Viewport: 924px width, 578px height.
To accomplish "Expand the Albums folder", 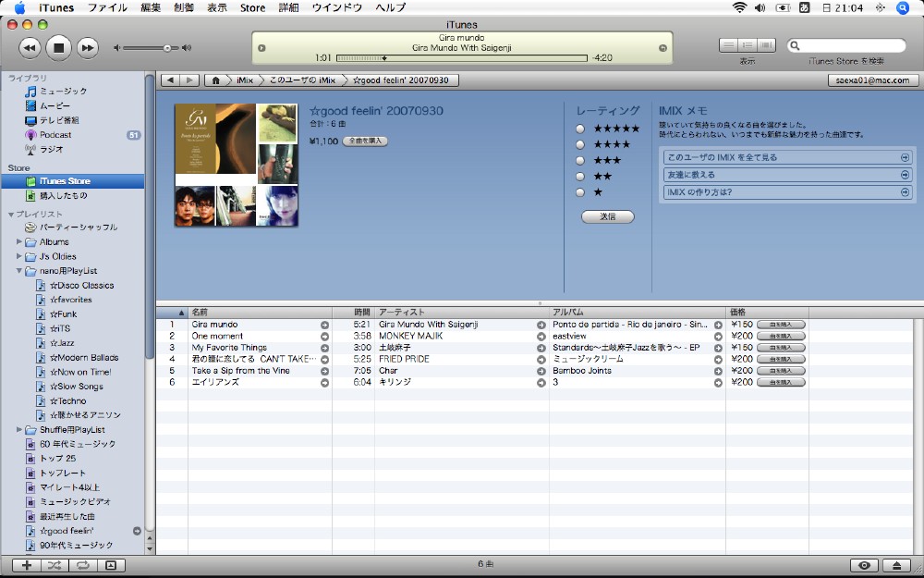I will click(x=18, y=241).
